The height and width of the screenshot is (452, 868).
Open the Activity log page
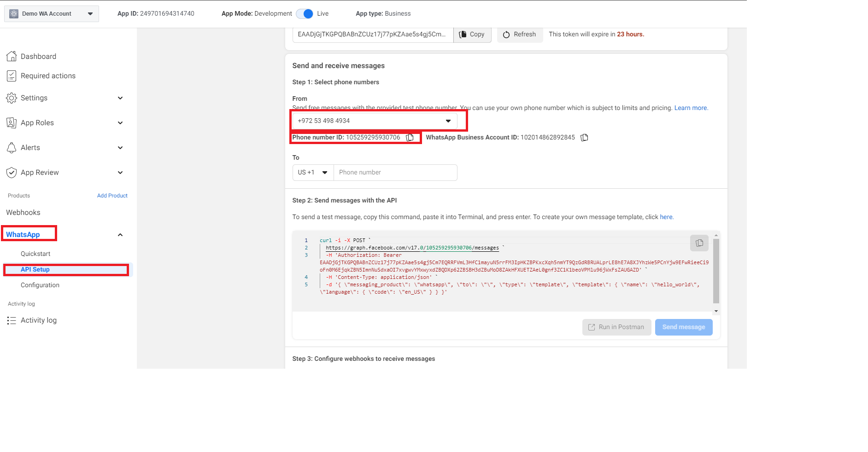pos(39,320)
